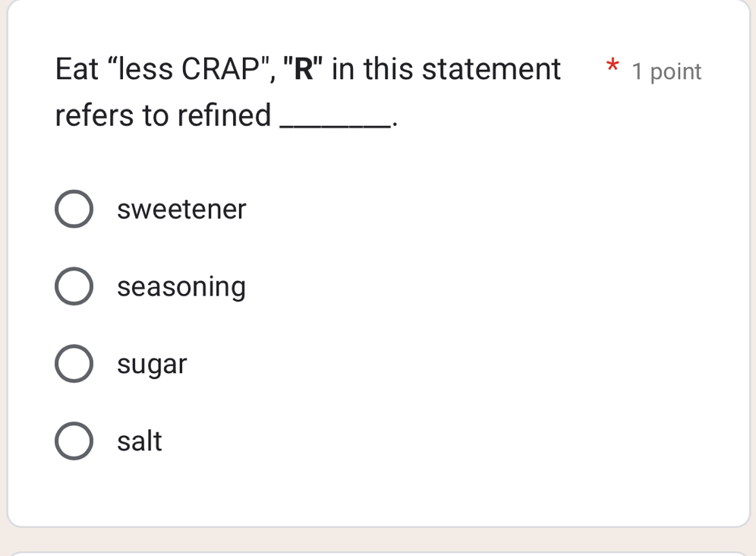The height and width of the screenshot is (556, 756).
Task: Click the sugar option label text
Action: point(151,363)
